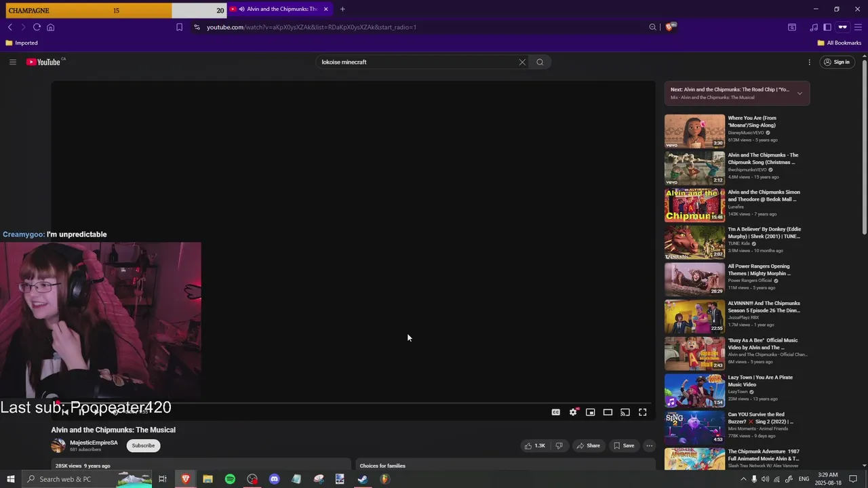Open the Imported bookmarks folder
The height and width of the screenshot is (488, 868).
pyautogui.click(x=22, y=43)
